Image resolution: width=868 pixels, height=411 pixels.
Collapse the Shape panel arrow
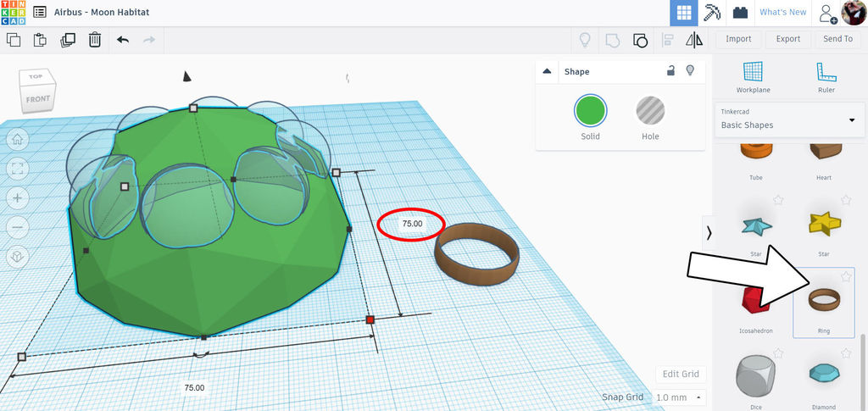547,71
